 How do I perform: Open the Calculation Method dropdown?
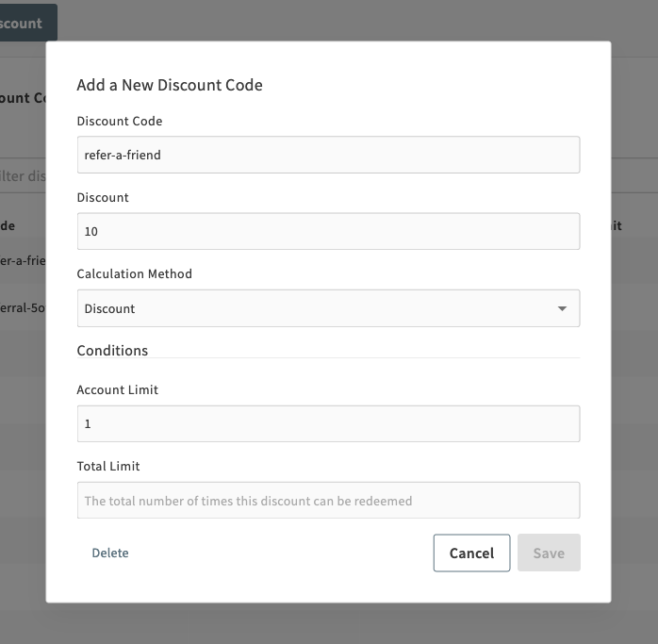tap(327, 308)
